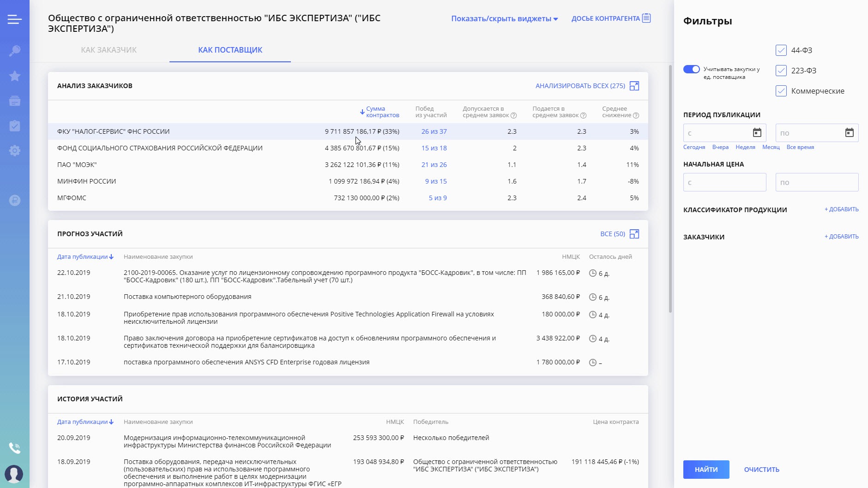Add a product classifier via + ДОБАВИТЬ
This screenshot has height=488, width=868.
pyautogui.click(x=842, y=209)
